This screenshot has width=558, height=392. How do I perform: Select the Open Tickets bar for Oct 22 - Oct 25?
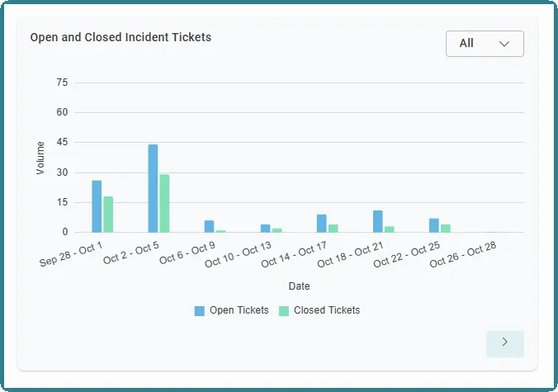click(x=434, y=225)
